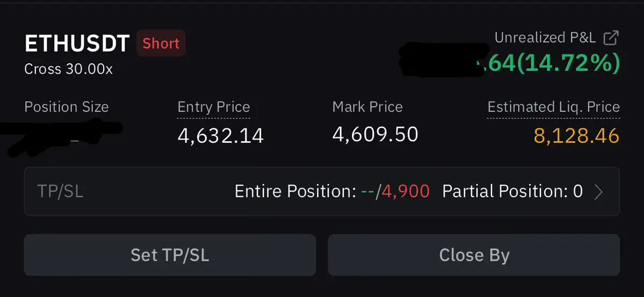The width and height of the screenshot is (644, 297).
Task: Tap the TP/SL label in the row
Action: click(60, 191)
